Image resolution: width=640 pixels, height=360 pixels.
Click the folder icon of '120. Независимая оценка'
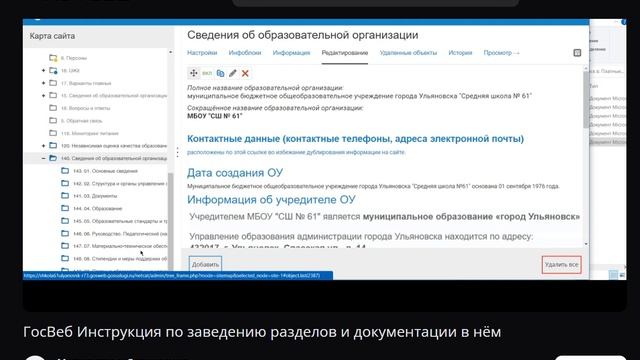[x=53, y=146]
